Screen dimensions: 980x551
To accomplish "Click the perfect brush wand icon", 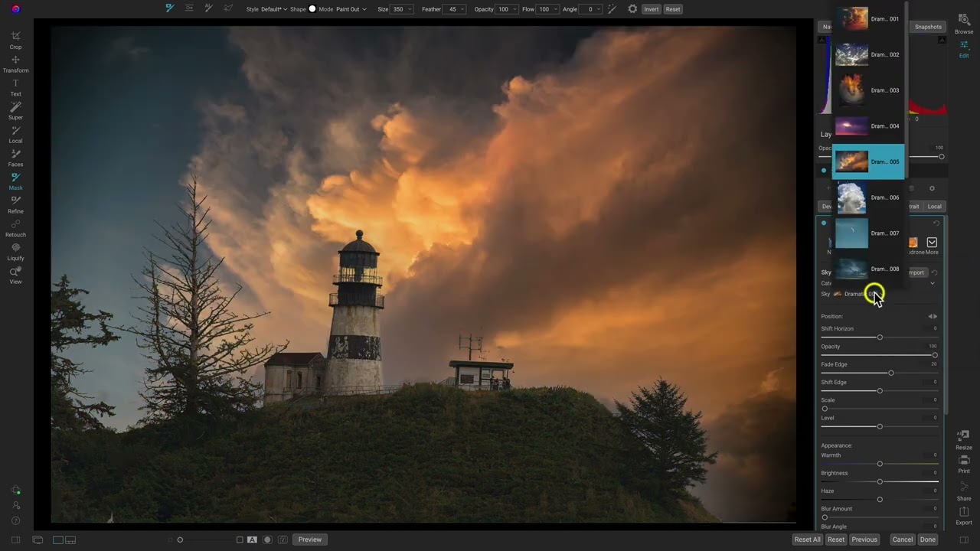I will click(612, 9).
